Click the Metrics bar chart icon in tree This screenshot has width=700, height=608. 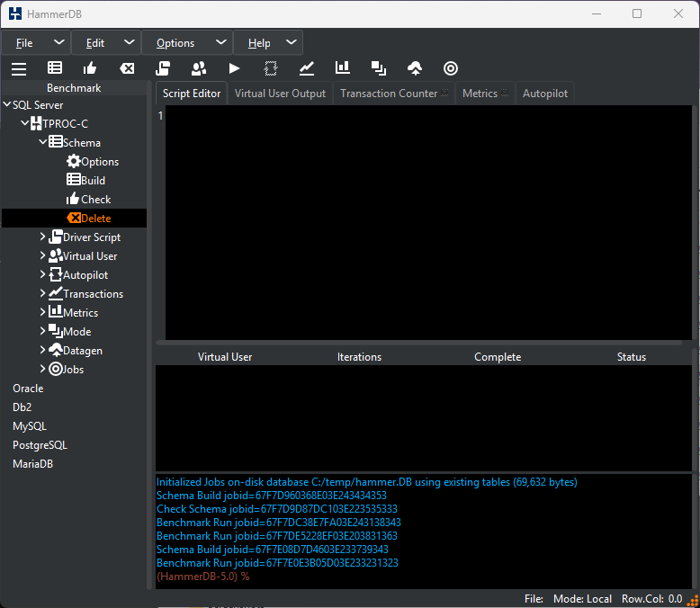(56, 311)
